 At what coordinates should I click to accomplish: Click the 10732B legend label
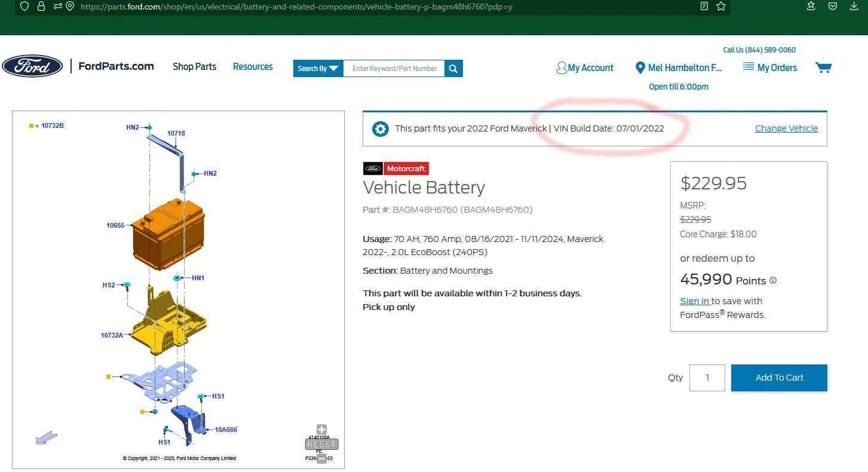click(53, 126)
